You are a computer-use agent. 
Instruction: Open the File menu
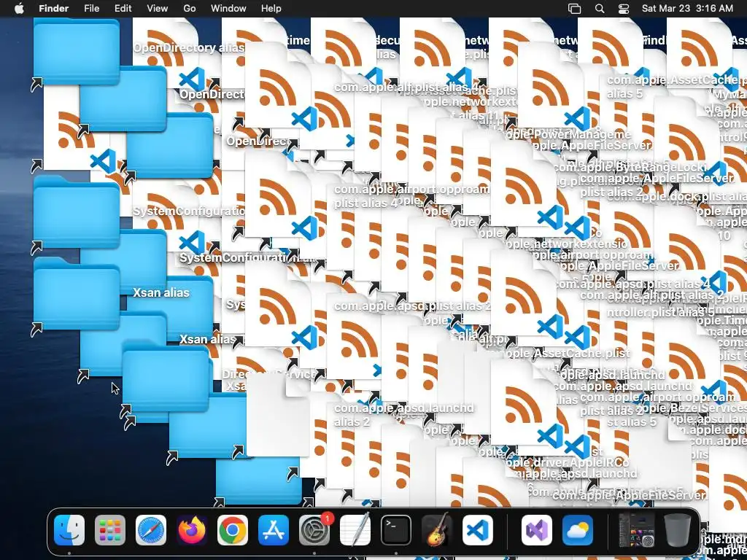91,8
